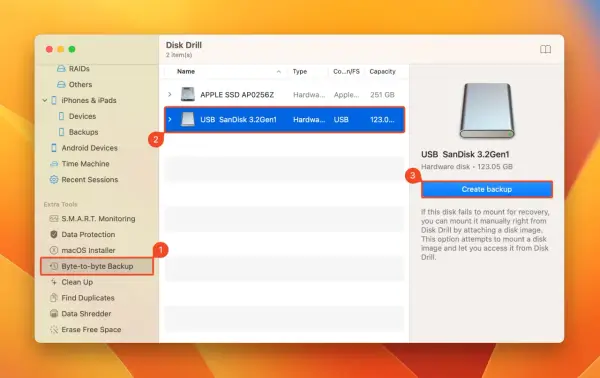The height and width of the screenshot is (378, 600).
Task: Click the Backups phone icon
Action: click(x=61, y=132)
